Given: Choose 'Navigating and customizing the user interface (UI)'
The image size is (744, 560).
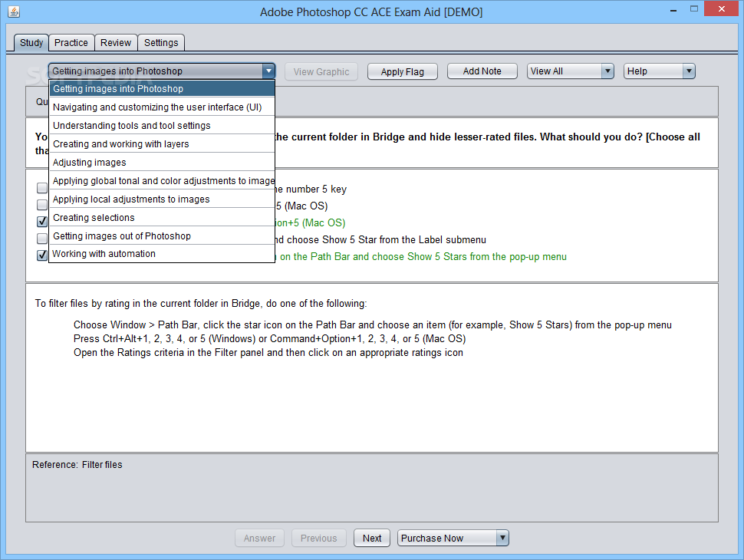Looking at the screenshot, I should pyautogui.click(x=162, y=107).
